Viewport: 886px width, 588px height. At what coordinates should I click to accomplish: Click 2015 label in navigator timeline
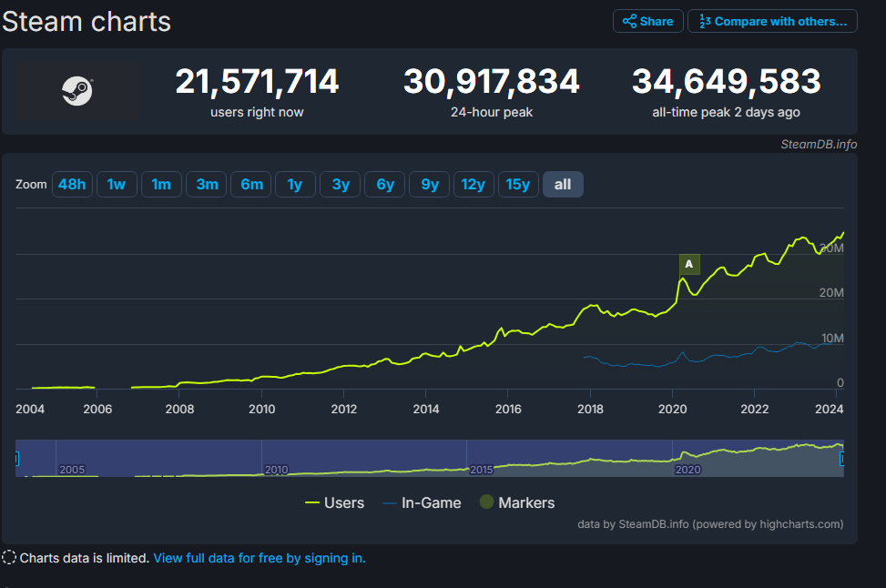tap(482, 470)
